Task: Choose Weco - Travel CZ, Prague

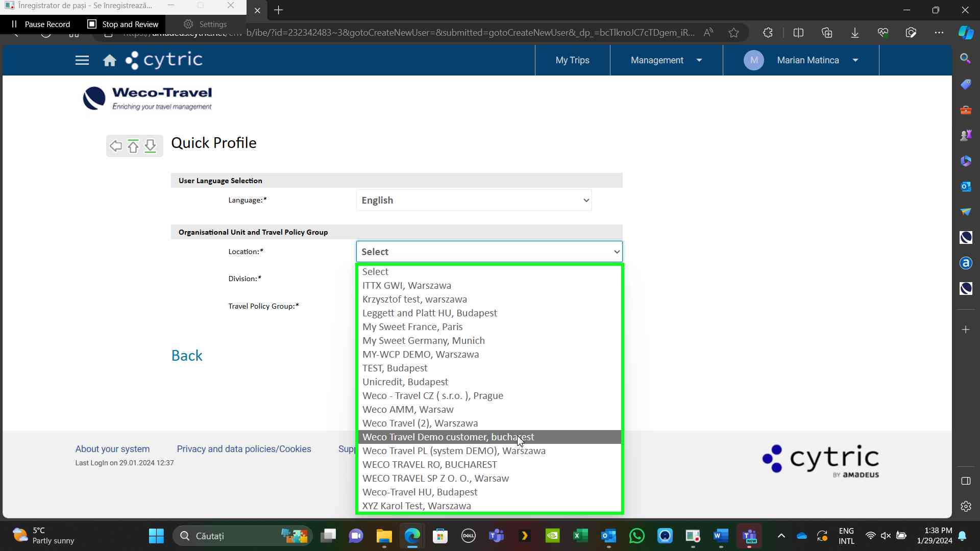Action: point(489,396)
